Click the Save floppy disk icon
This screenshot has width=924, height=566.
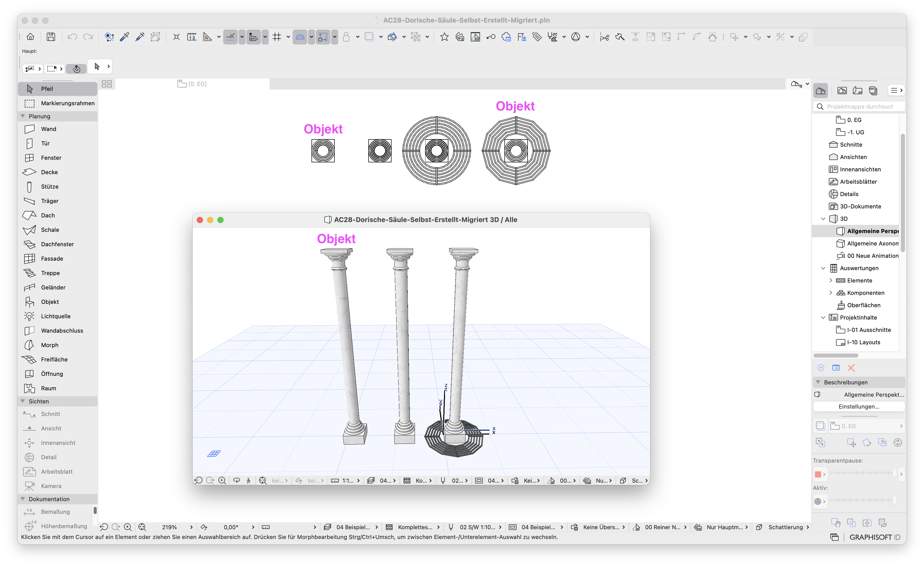tap(51, 37)
